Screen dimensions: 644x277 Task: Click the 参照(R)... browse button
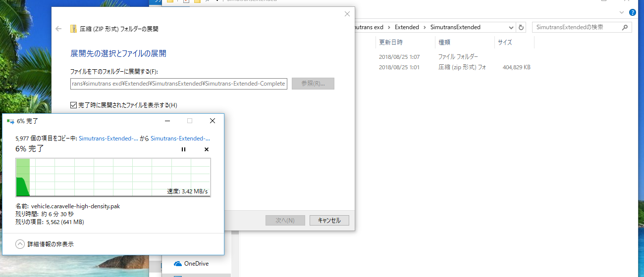click(x=313, y=84)
